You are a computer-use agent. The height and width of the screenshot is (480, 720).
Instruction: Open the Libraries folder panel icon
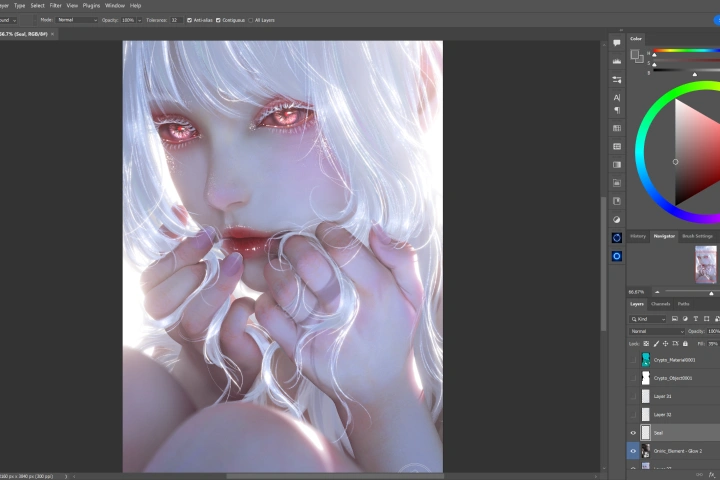point(617,183)
